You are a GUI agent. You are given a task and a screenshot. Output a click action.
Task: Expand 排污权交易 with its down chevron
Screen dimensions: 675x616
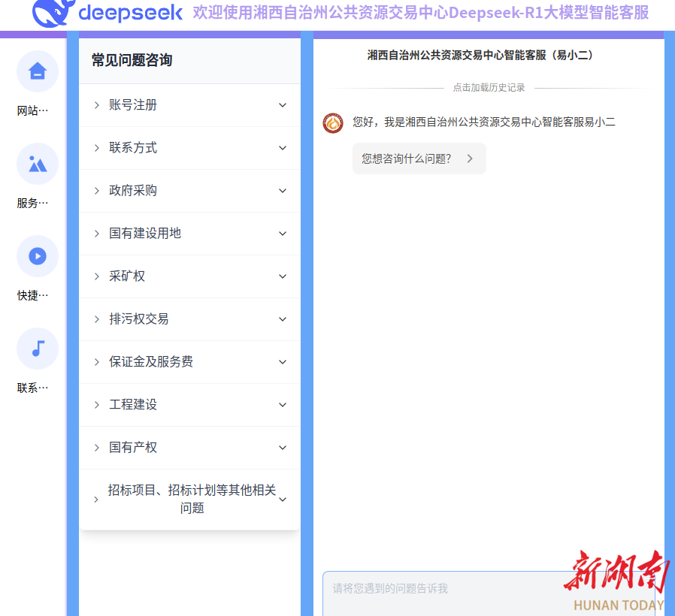click(283, 319)
